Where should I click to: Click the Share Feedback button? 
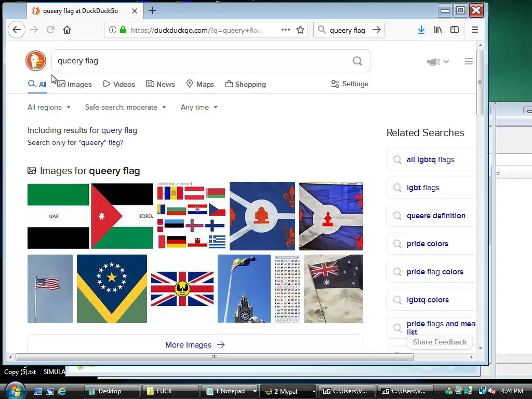point(440,342)
